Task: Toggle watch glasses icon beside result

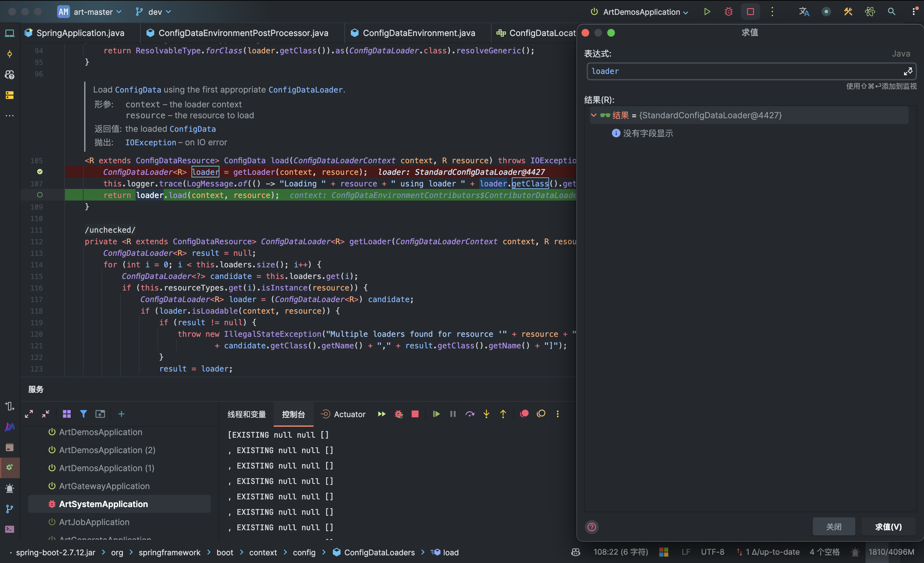Action: 605,116
